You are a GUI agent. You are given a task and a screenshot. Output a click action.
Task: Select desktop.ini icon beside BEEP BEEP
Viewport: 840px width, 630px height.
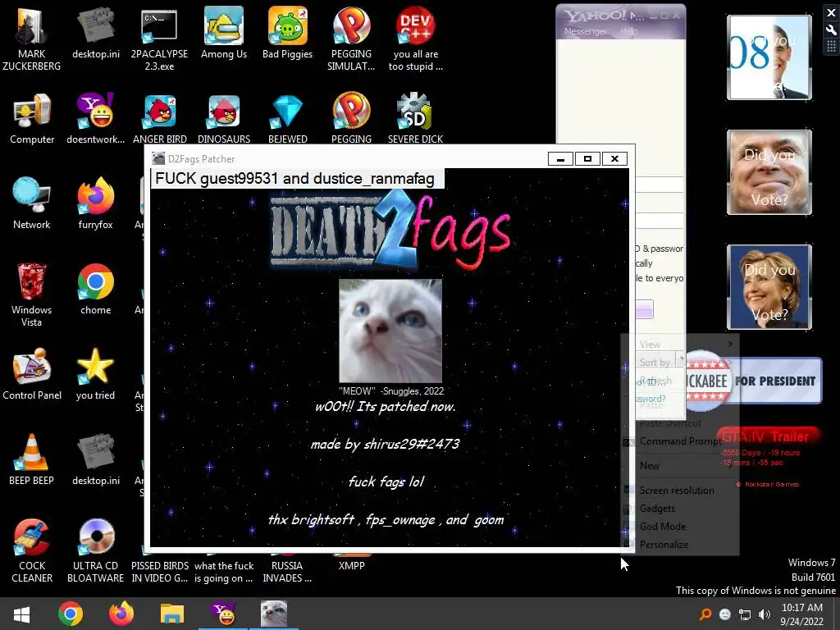(x=96, y=459)
